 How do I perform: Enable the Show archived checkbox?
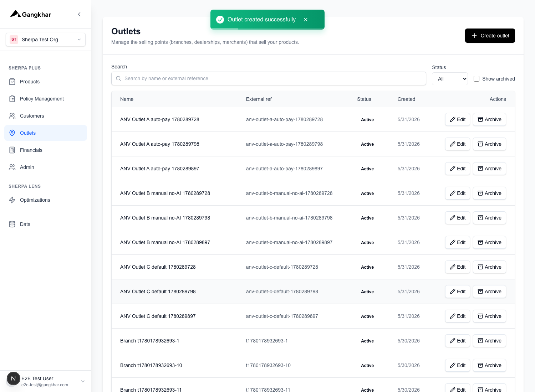point(477,79)
